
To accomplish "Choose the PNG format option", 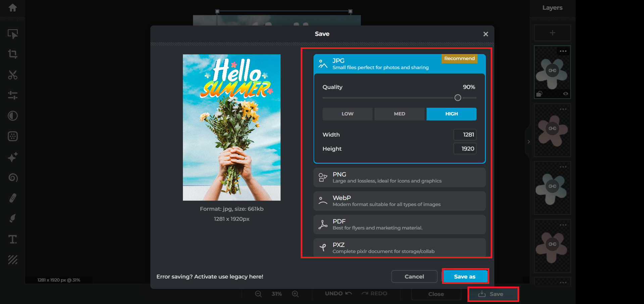I will (399, 178).
